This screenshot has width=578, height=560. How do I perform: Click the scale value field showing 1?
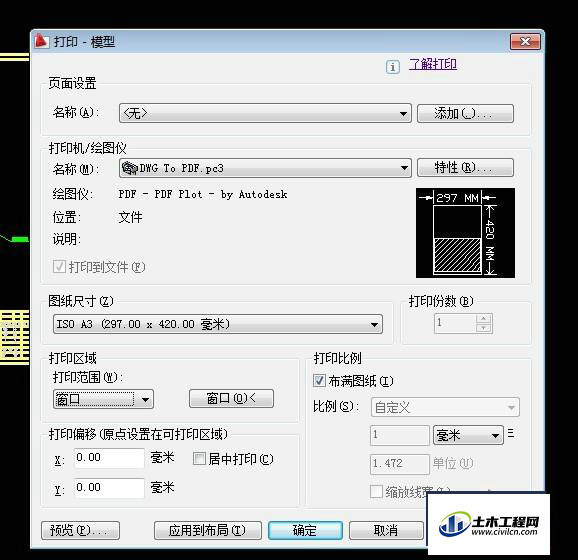(x=400, y=435)
